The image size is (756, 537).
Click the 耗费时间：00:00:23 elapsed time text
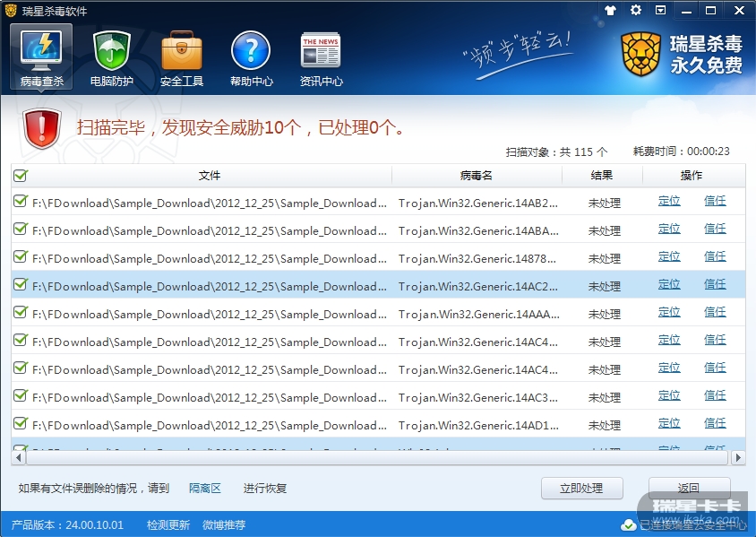[x=682, y=152]
